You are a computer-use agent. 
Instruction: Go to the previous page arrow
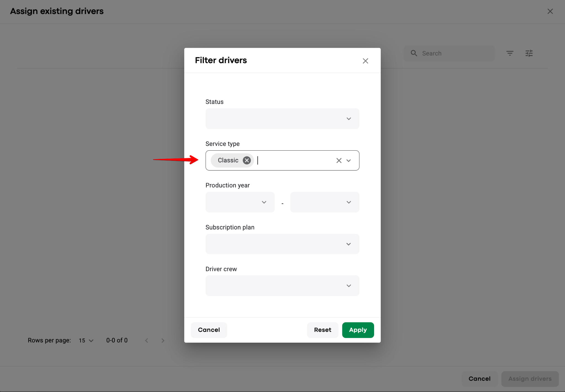147,340
